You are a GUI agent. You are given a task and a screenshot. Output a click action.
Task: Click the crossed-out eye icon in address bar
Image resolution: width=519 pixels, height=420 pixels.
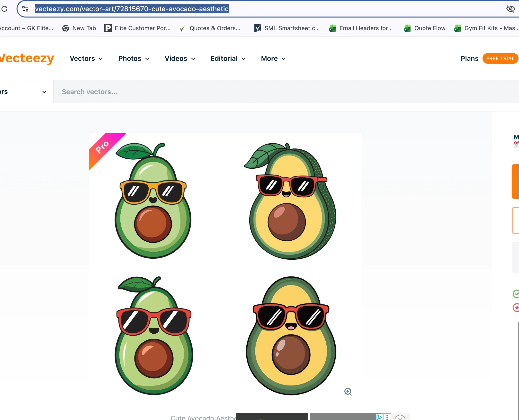[x=510, y=9]
